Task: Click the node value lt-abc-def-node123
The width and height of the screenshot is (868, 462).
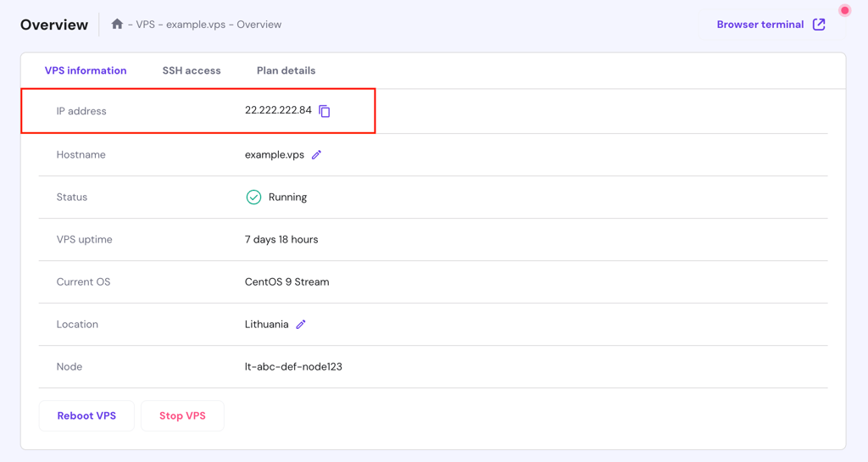Action: (x=294, y=367)
